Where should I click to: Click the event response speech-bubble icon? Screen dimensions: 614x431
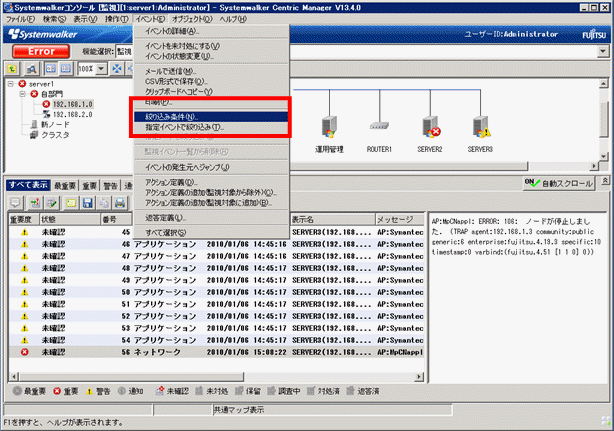click(15, 203)
